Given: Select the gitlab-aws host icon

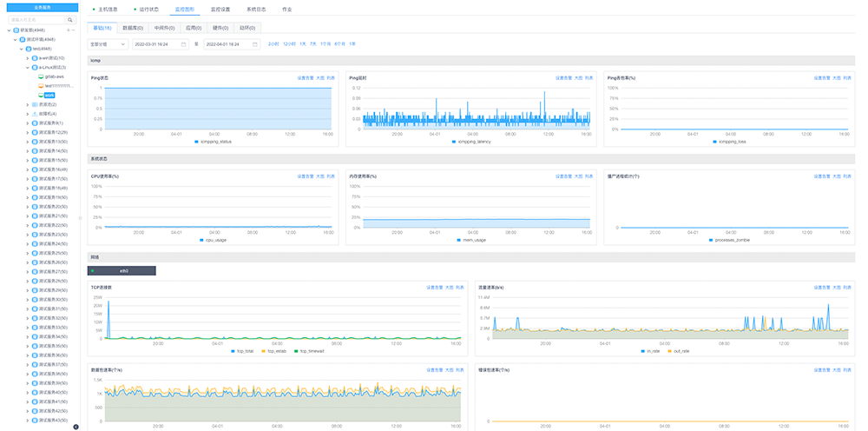Looking at the screenshot, I should coord(41,76).
